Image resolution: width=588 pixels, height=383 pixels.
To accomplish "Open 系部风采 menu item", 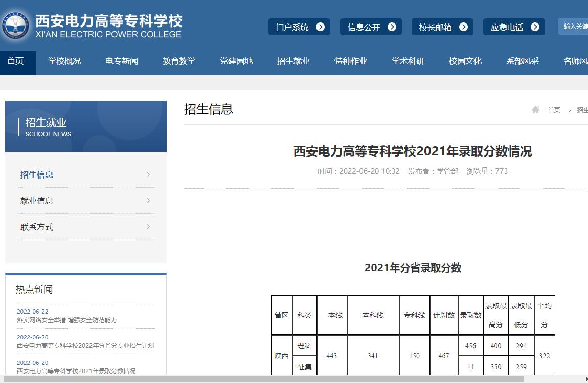I will (x=523, y=61).
